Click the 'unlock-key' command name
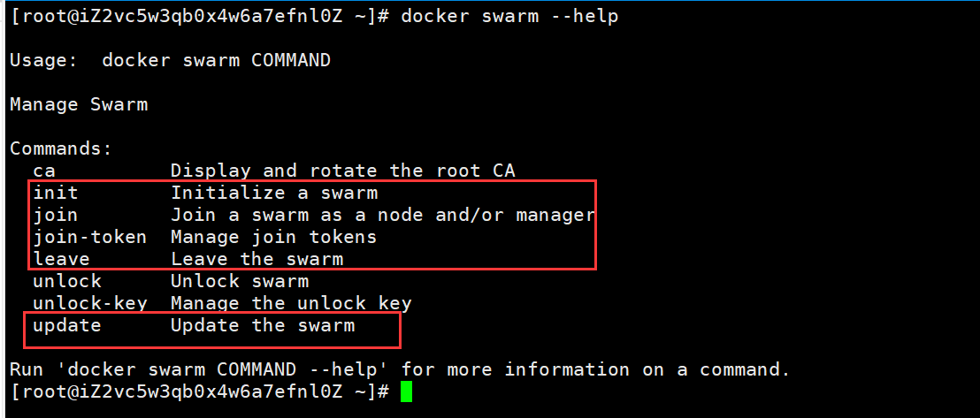This screenshot has width=980, height=418. pyautogui.click(x=90, y=304)
